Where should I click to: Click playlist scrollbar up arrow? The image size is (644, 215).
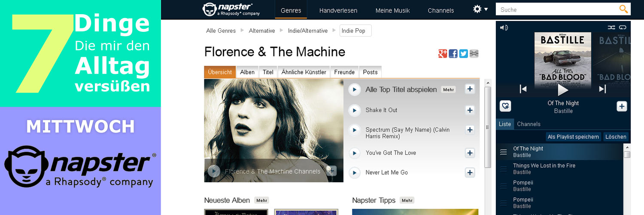click(627, 147)
